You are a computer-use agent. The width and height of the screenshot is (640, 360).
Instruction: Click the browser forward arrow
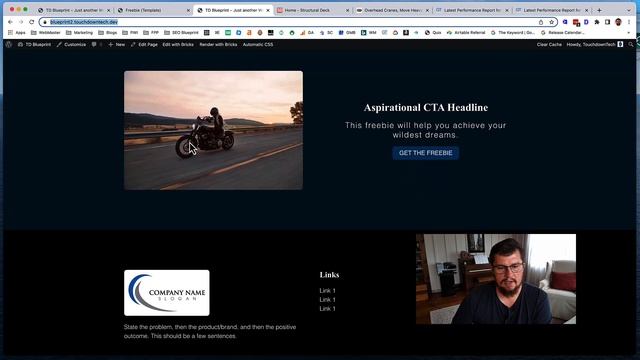coord(21,22)
